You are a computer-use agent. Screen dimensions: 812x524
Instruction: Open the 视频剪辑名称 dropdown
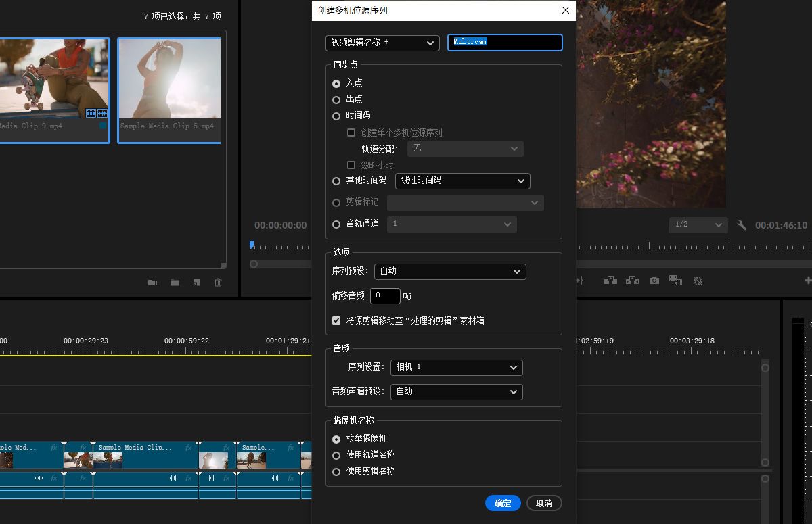pyautogui.click(x=382, y=43)
